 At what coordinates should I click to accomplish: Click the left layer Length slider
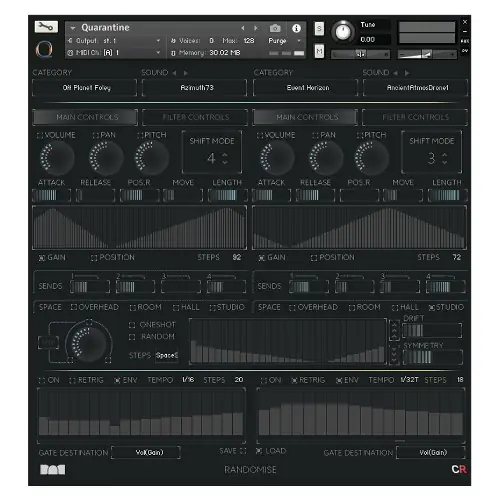[x=228, y=195]
